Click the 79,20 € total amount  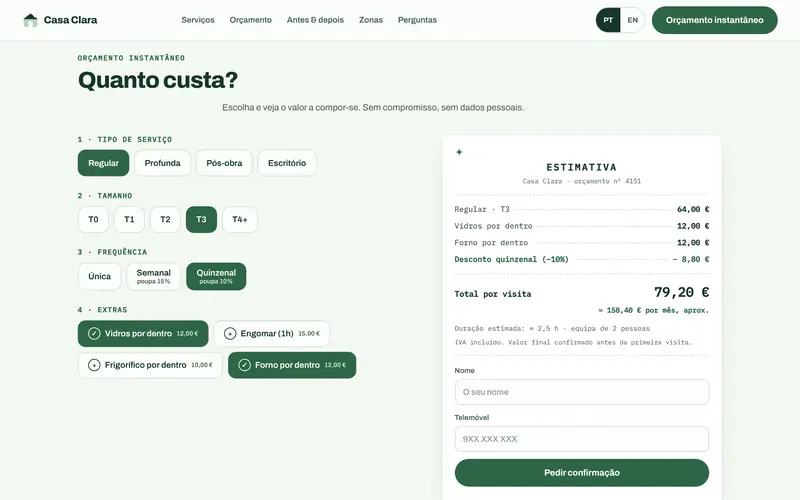pyautogui.click(x=682, y=292)
